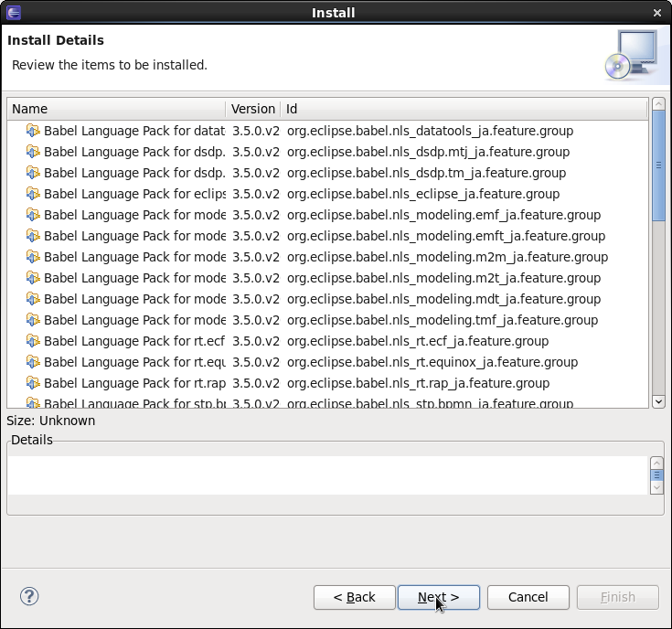This screenshot has width=672, height=629.
Task: Click the feature icon for nls_rt.rap_ja row
Action: 33,382
